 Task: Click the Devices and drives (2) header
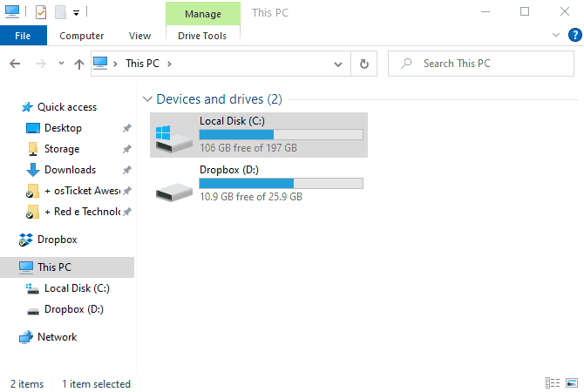[x=219, y=99]
